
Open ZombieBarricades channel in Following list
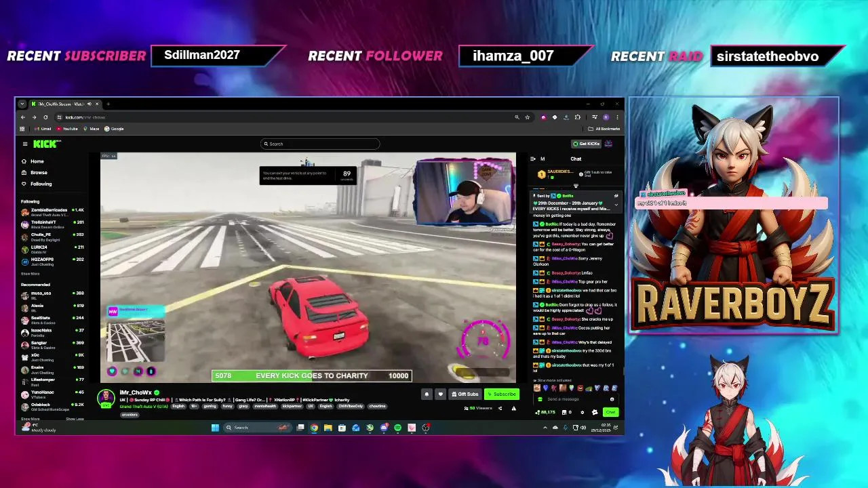(53, 211)
